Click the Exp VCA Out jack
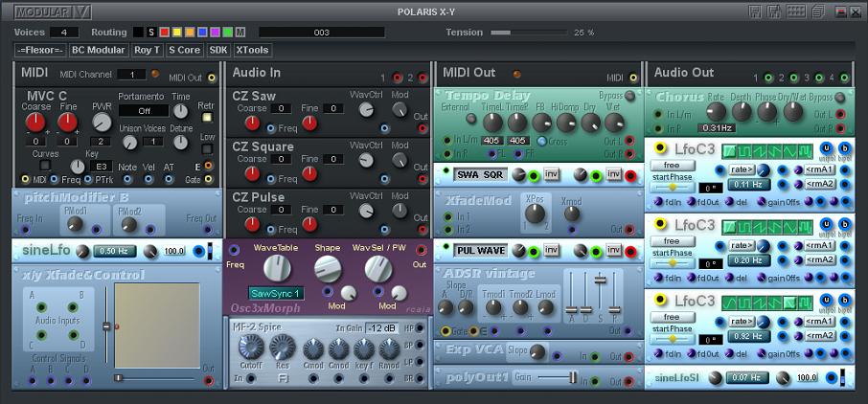868x404 pixels. point(628,357)
